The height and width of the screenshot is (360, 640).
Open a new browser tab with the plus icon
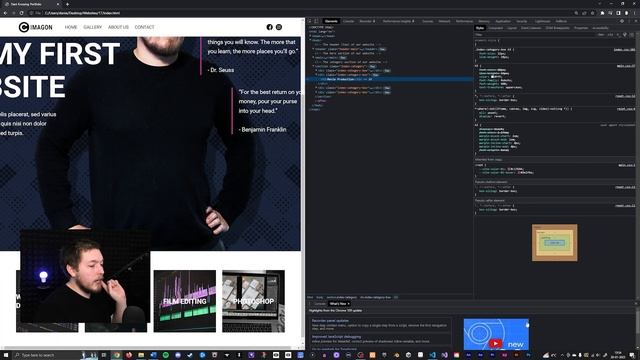(x=67, y=4)
